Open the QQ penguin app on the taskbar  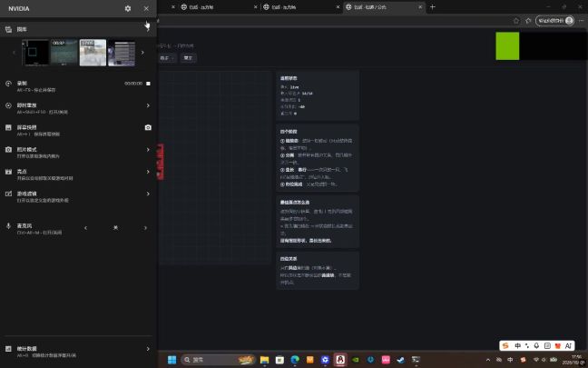point(340,360)
